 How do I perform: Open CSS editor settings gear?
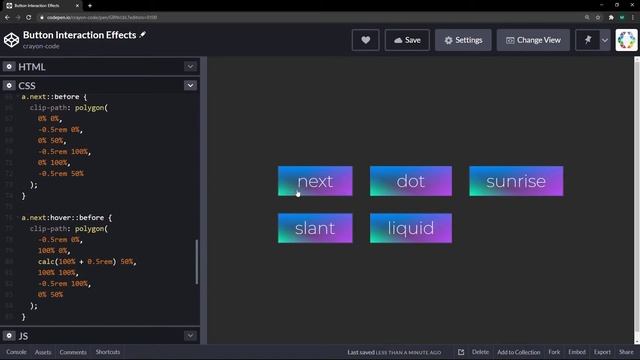coord(9,85)
